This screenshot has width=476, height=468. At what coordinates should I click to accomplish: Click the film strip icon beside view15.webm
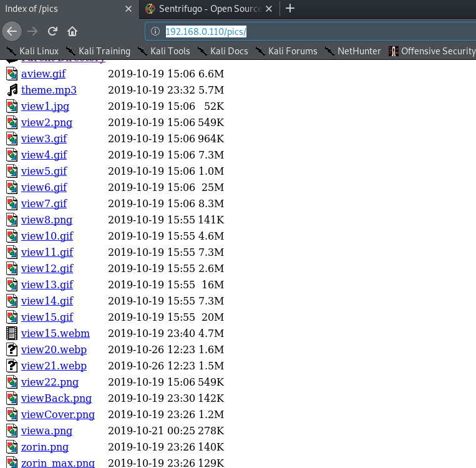click(12, 333)
